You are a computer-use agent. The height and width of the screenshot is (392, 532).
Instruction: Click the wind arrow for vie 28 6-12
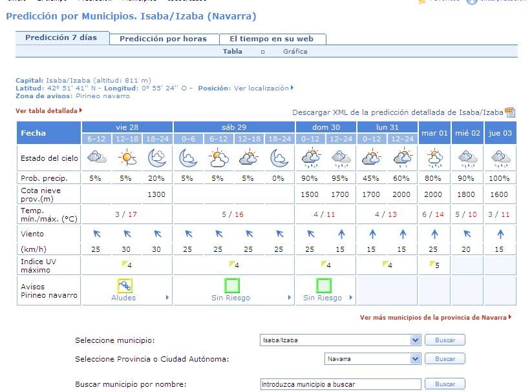coord(97,234)
